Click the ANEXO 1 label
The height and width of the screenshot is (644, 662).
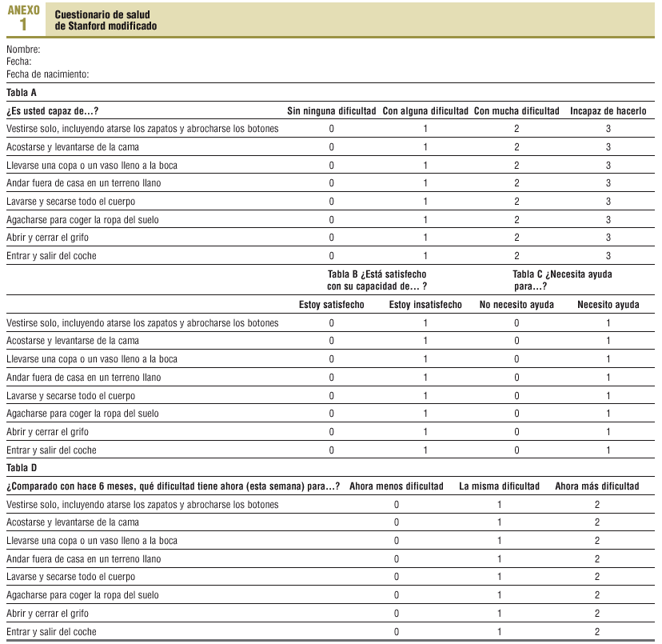(x=23, y=18)
